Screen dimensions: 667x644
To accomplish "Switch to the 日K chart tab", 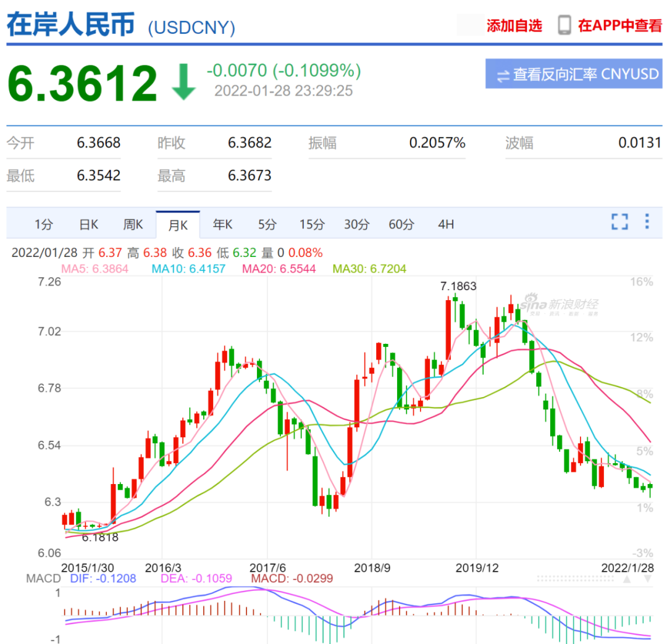I will [x=89, y=224].
